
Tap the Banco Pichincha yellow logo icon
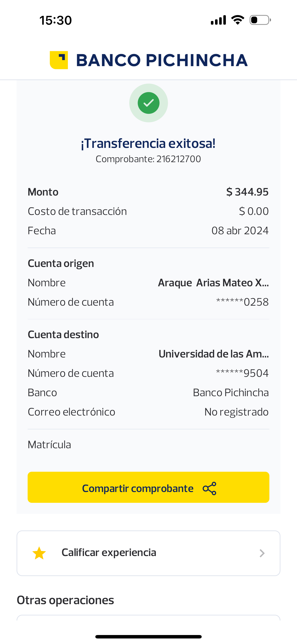[x=59, y=60]
